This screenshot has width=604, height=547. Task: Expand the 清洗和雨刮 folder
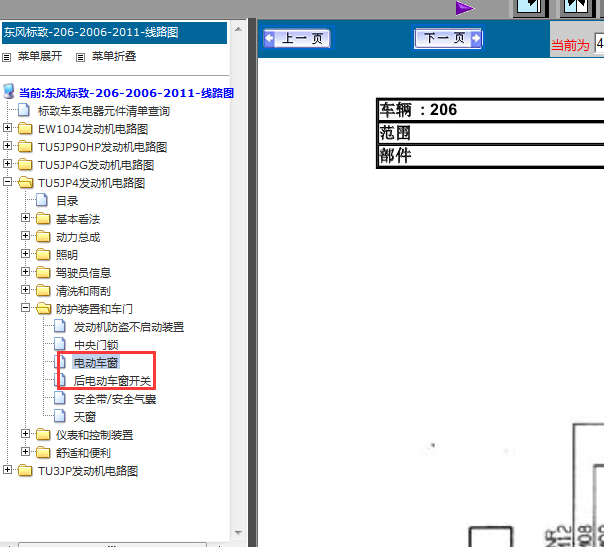tap(25, 289)
